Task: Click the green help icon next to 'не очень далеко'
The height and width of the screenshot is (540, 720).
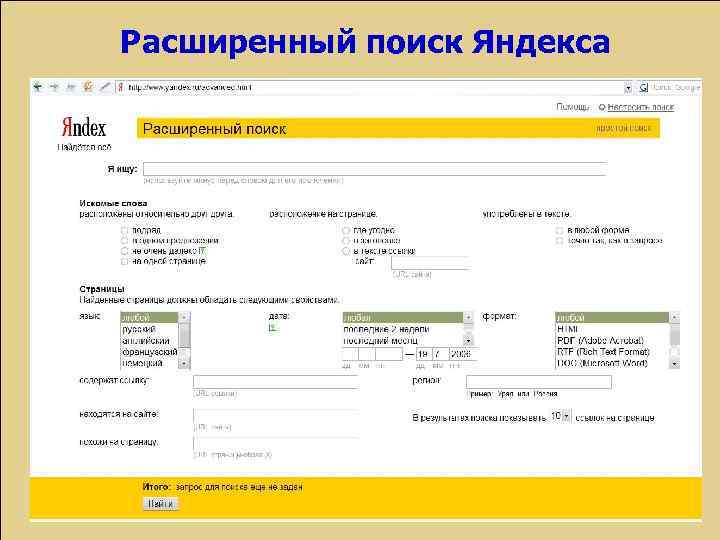Action: pos(202,251)
